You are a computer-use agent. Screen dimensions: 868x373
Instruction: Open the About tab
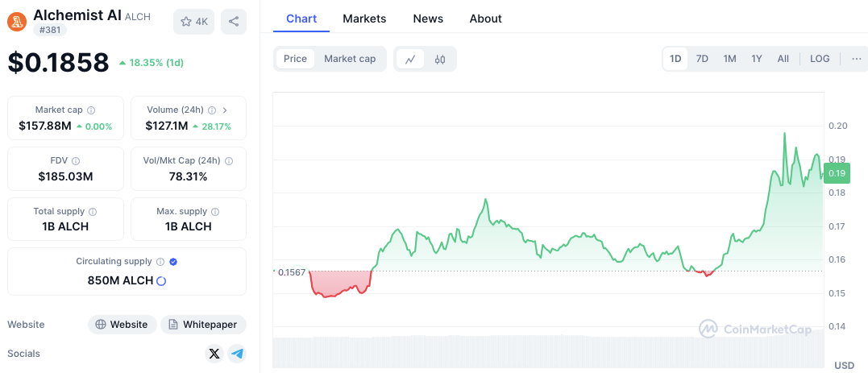[x=485, y=19]
